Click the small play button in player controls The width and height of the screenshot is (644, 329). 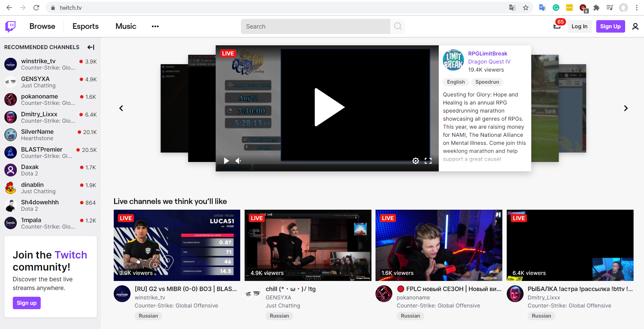[226, 161]
